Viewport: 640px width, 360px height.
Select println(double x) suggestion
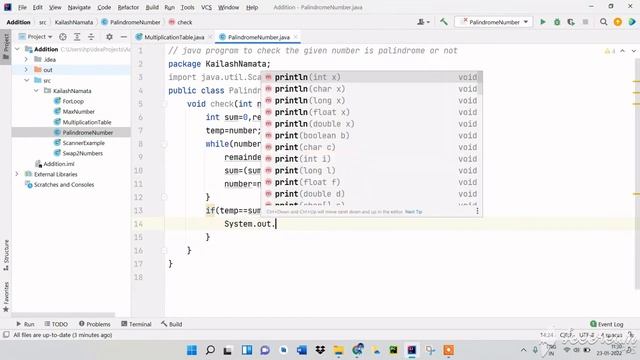click(x=371, y=124)
